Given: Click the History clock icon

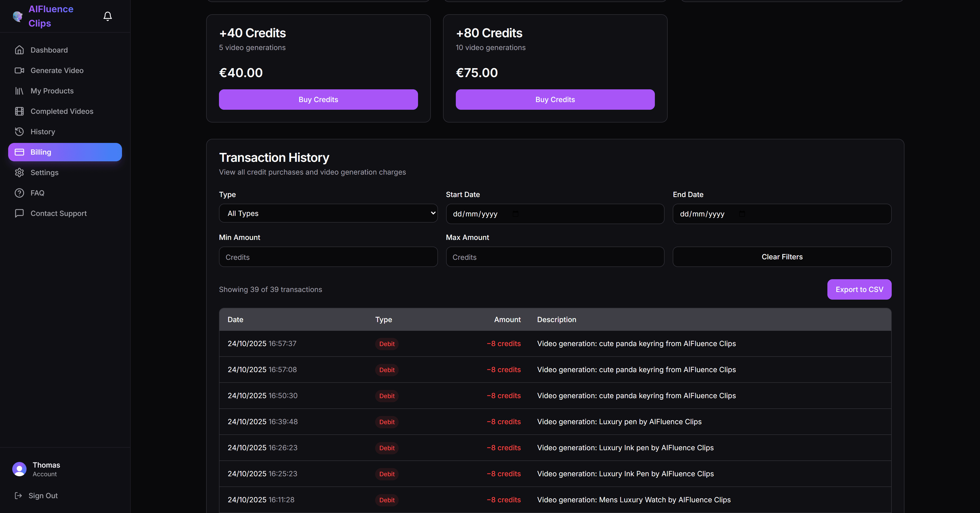Looking at the screenshot, I should click(x=19, y=132).
